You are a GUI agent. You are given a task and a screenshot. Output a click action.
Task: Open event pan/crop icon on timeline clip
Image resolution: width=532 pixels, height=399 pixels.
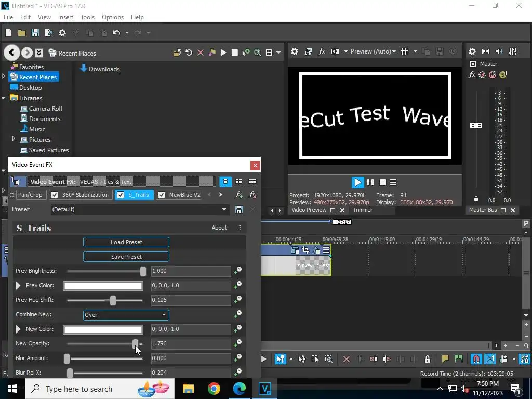click(x=305, y=250)
